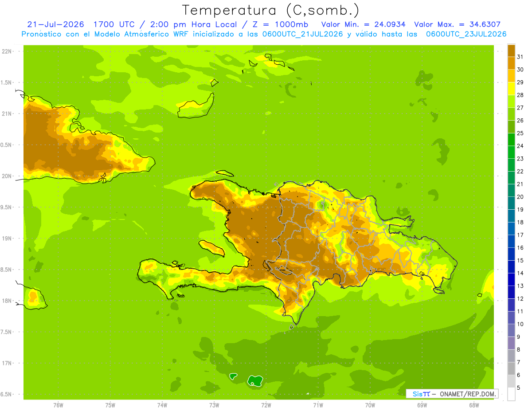The width and height of the screenshot is (532, 411).
Task: Click legend color band between 28 and 29
Action: pyautogui.click(x=511, y=88)
